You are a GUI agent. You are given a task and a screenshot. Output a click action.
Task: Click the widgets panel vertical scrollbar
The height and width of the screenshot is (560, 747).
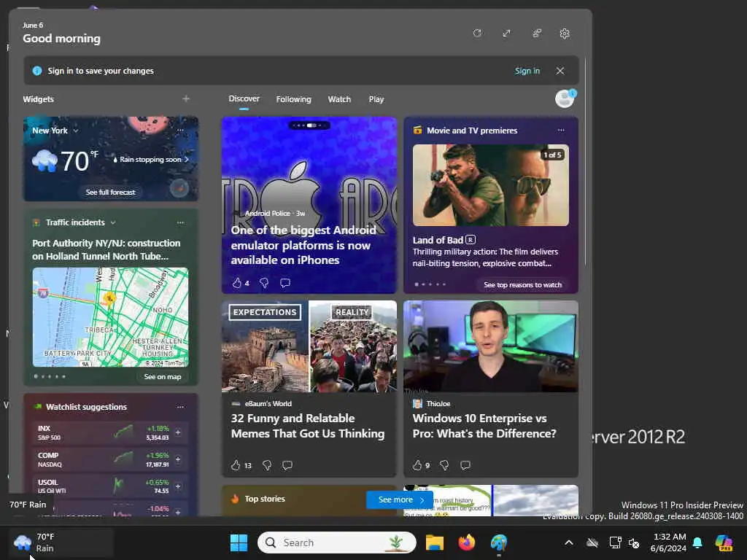(x=585, y=162)
